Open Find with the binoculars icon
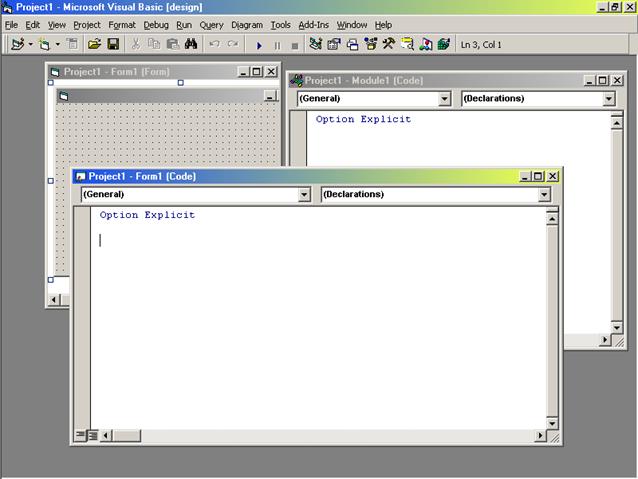Image resolution: width=638 pixels, height=479 pixels. (x=191, y=44)
